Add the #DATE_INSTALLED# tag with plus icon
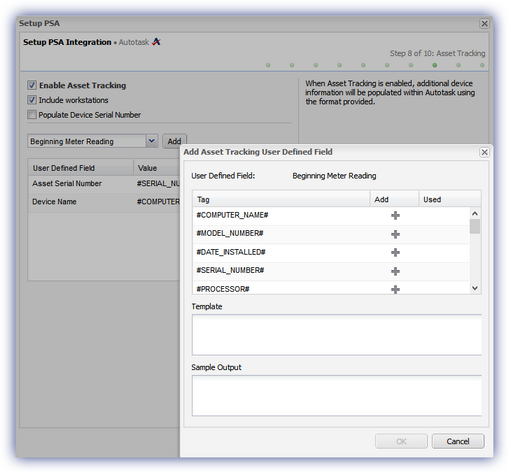 click(x=395, y=252)
